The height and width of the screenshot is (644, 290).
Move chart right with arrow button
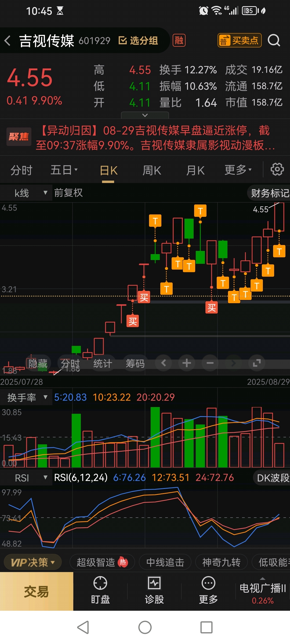click(x=233, y=363)
